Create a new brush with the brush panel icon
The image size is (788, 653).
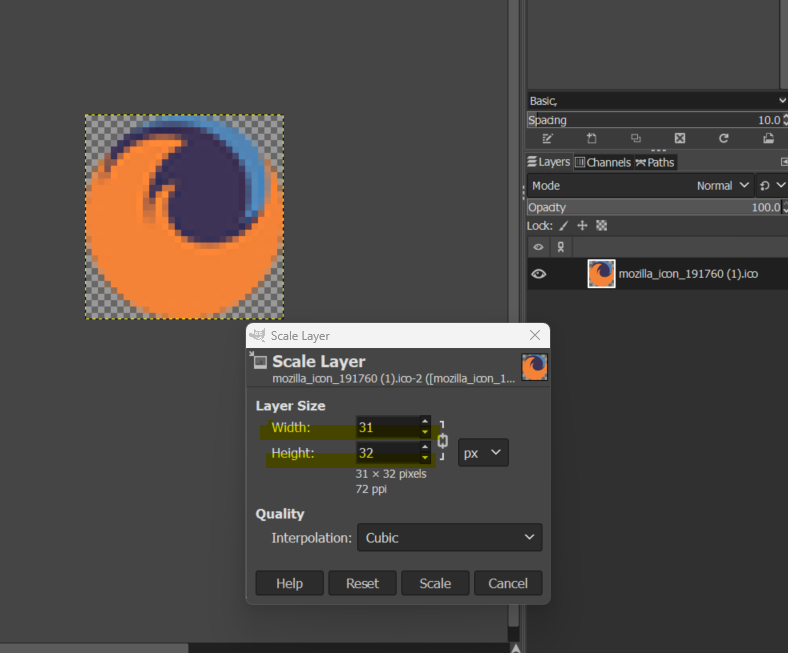592,138
